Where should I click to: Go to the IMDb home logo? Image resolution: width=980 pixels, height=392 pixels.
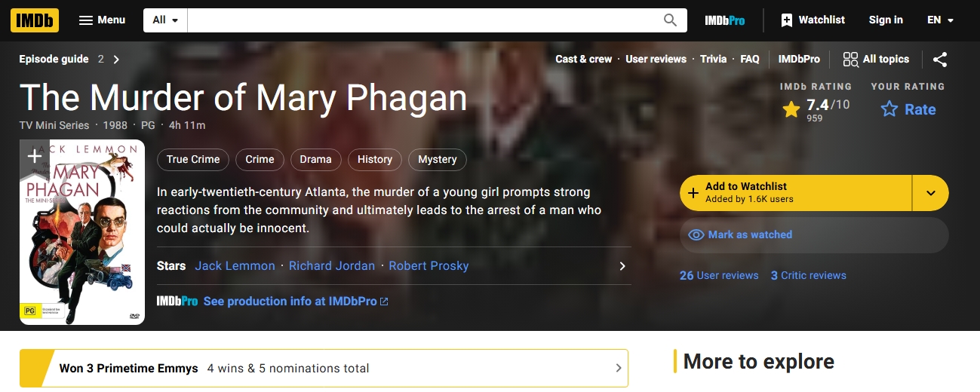(x=35, y=20)
